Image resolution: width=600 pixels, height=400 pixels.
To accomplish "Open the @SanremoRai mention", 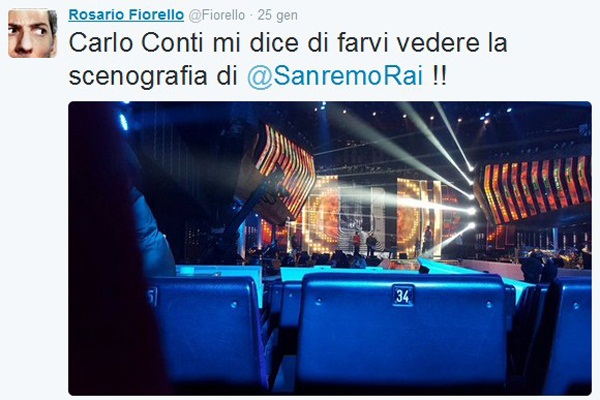I will click(x=335, y=76).
